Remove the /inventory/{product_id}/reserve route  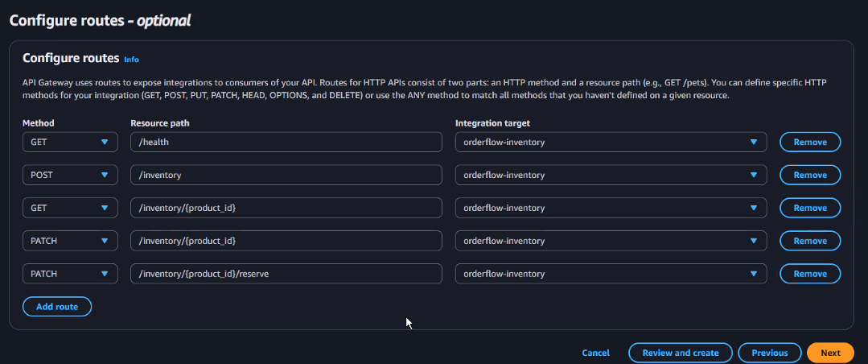pyautogui.click(x=810, y=274)
